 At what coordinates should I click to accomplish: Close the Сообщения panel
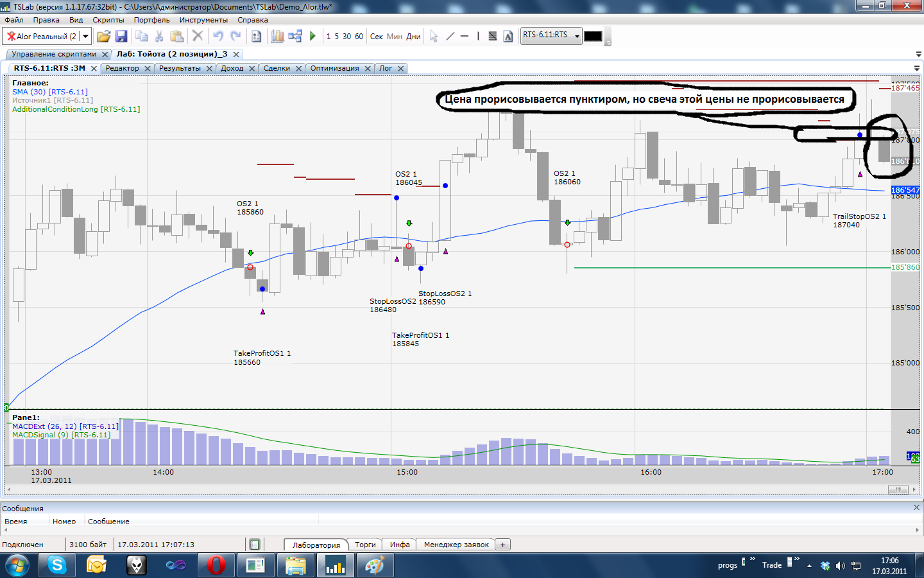(x=916, y=507)
